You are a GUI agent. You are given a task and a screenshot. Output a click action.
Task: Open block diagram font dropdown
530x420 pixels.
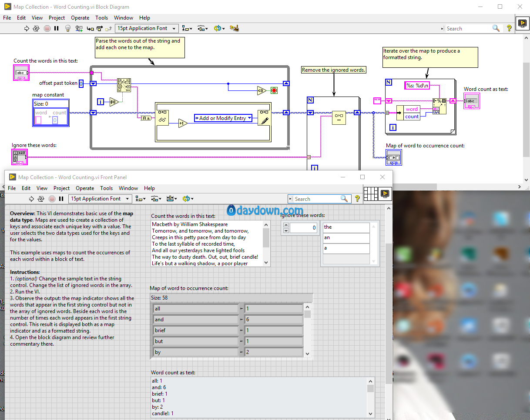coord(147,28)
